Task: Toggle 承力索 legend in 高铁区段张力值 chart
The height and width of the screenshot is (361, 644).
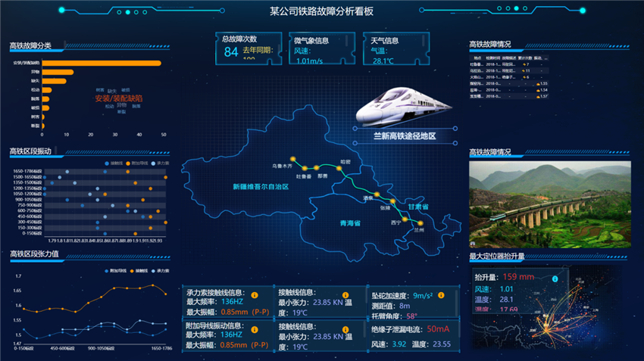Action: [x=161, y=270]
